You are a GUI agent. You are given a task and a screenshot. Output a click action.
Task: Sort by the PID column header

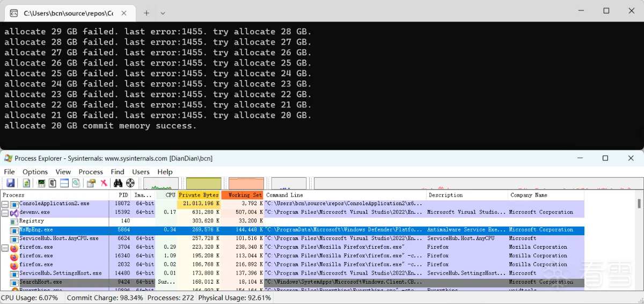tap(120, 195)
